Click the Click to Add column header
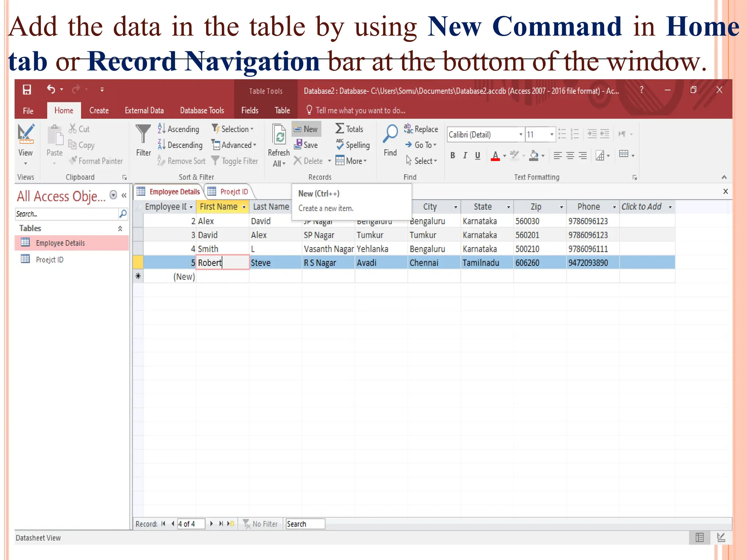 click(647, 207)
